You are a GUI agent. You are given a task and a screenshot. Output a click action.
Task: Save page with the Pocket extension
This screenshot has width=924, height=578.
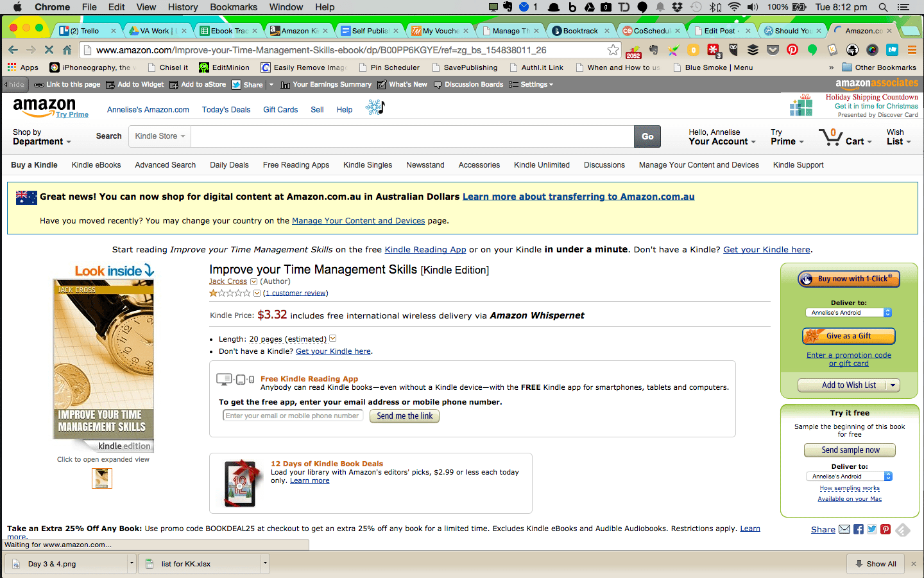click(773, 49)
